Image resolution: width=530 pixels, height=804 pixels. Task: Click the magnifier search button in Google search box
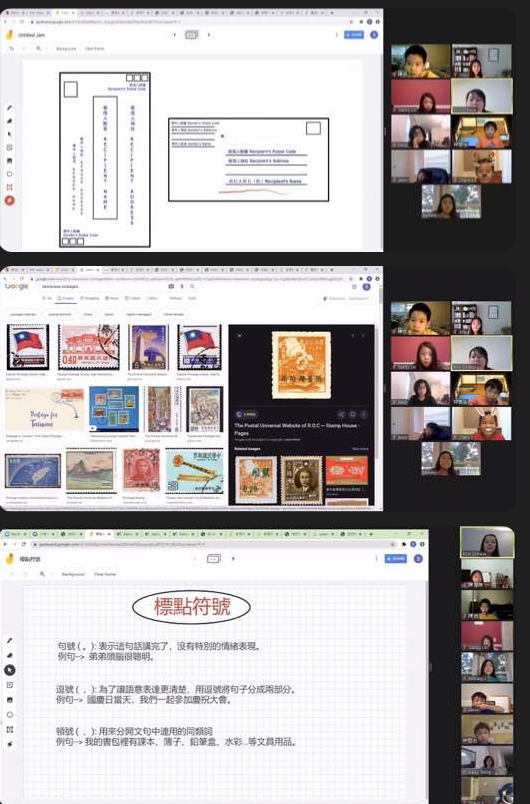192,287
